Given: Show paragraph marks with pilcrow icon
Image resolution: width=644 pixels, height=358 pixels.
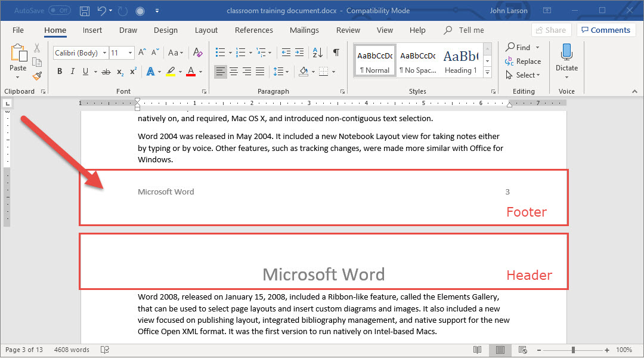Looking at the screenshot, I should point(336,53).
